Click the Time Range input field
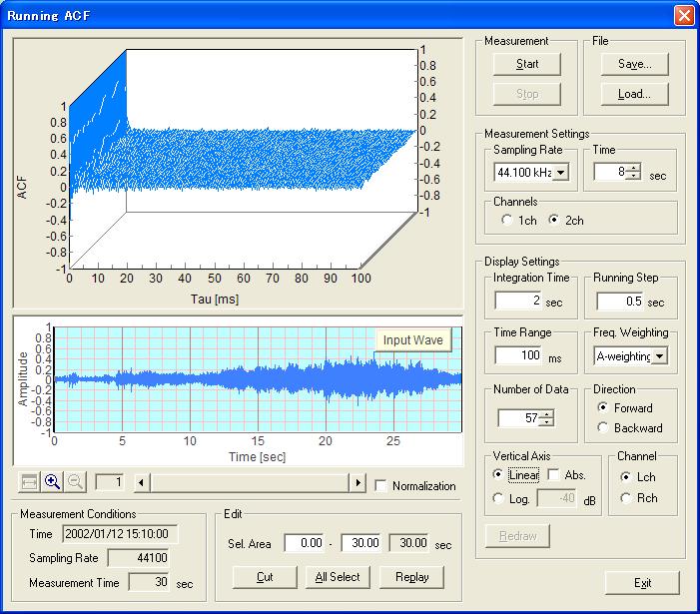 (x=518, y=355)
